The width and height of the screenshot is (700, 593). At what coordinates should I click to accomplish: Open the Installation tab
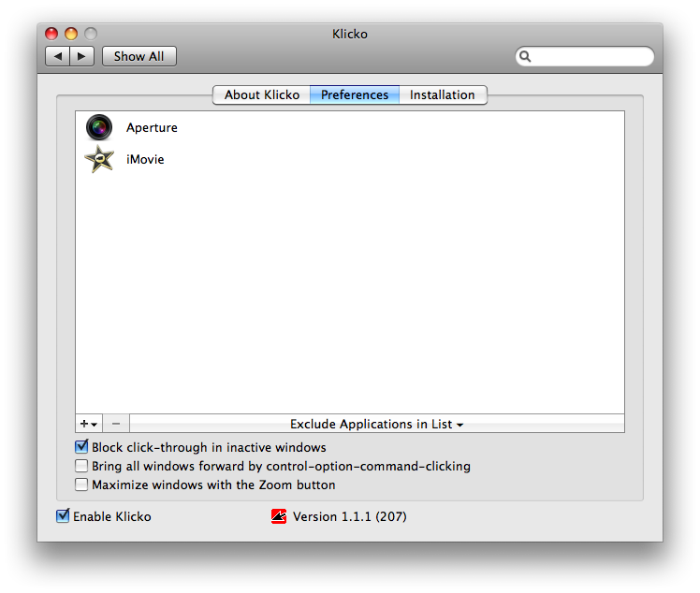coord(443,95)
